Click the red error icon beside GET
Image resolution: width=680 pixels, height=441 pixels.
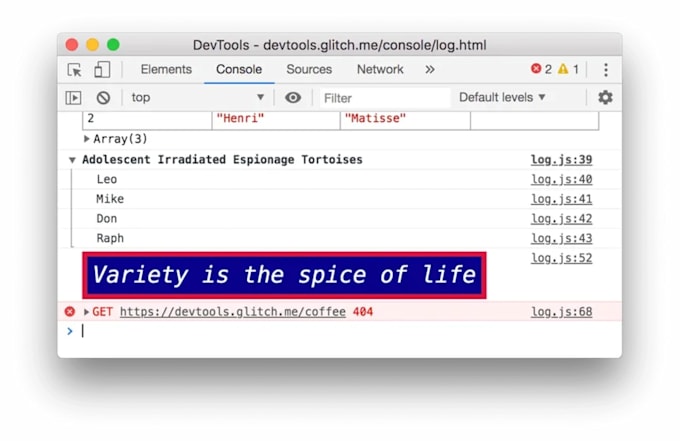pos(70,311)
